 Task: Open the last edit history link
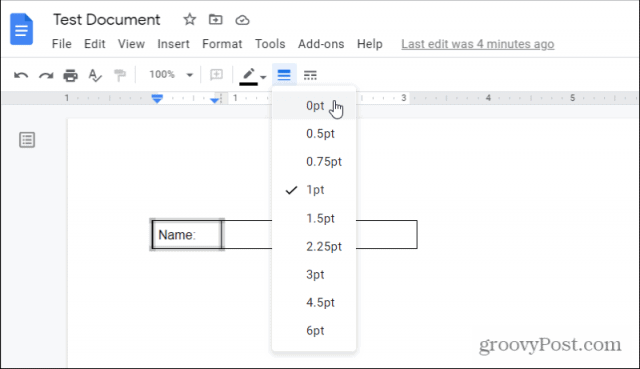(478, 44)
